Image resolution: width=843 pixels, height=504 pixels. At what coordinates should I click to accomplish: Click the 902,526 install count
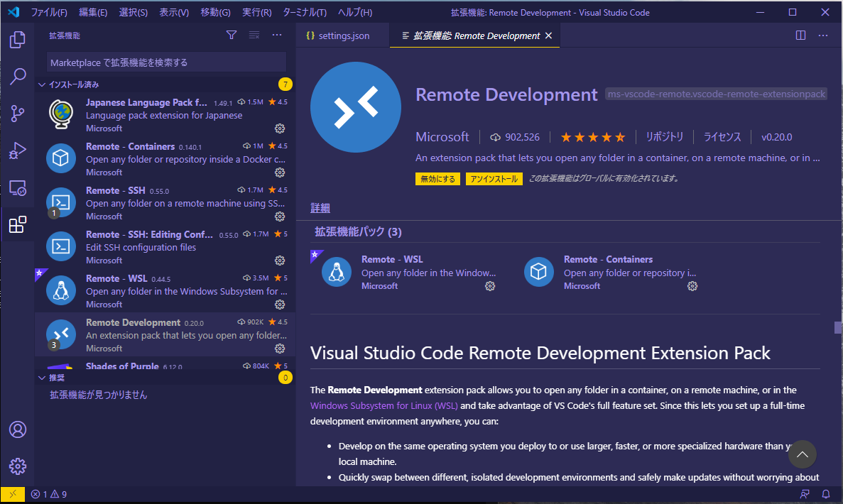(514, 137)
